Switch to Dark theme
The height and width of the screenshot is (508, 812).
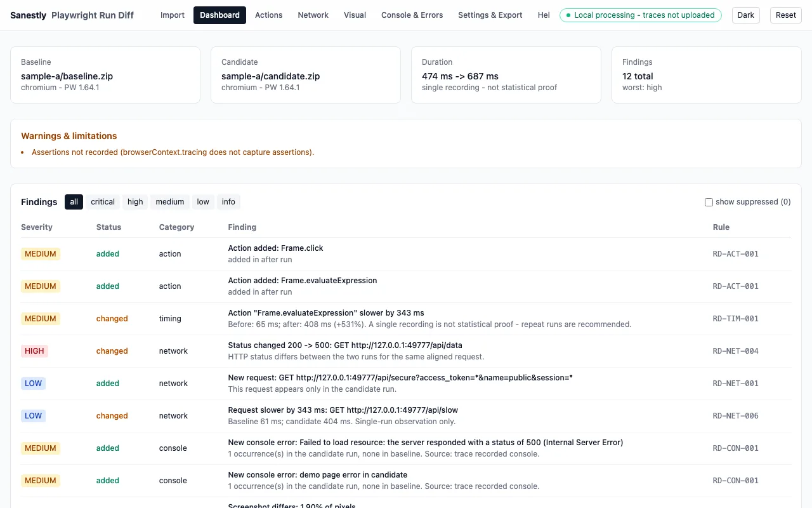(746, 15)
